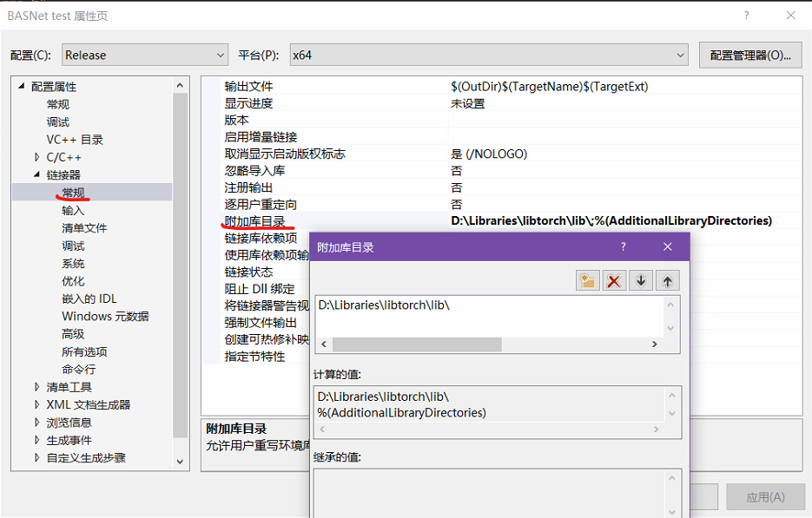Image resolution: width=812 pixels, height=518 pixels.
Task: Click the 链接库依赖项 property row
Action: point(261,238)
